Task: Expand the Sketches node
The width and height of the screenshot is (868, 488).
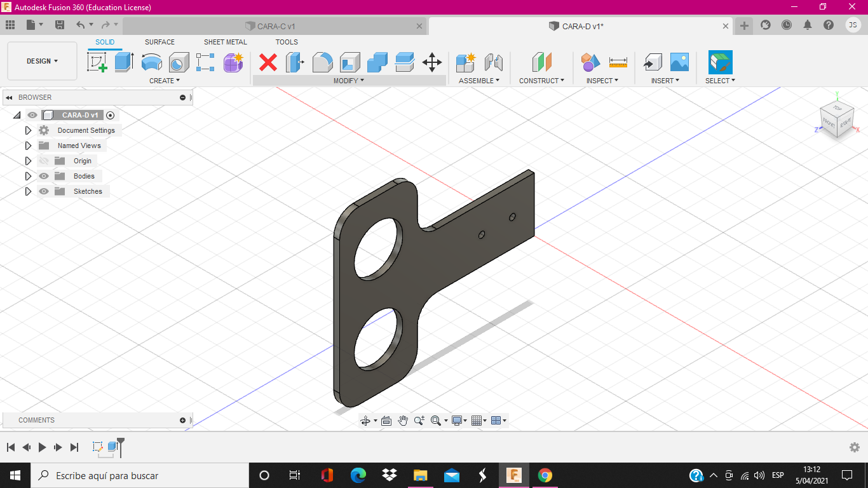Action: (28, 191)
